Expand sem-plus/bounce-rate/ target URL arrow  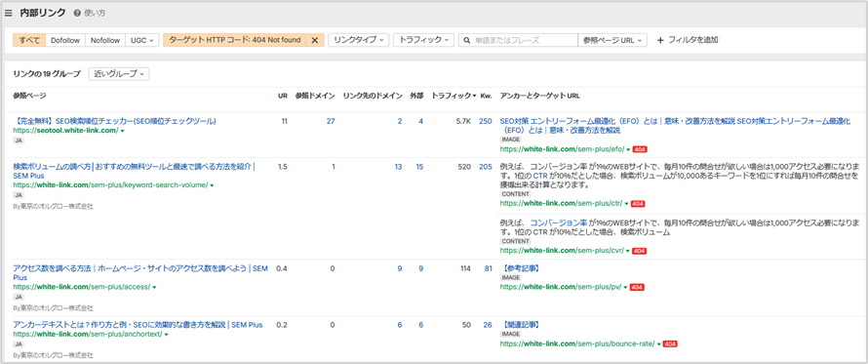(x=658, y=344)
